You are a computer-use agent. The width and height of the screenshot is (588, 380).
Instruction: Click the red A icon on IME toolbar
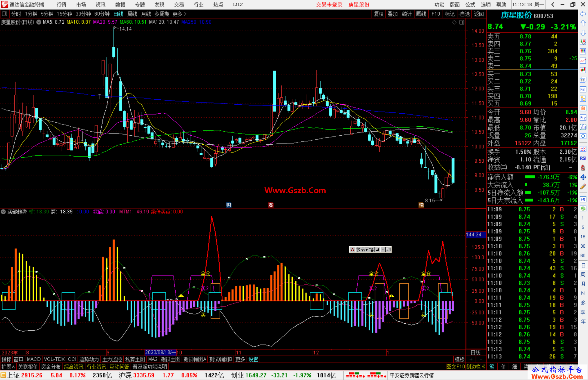353,250
